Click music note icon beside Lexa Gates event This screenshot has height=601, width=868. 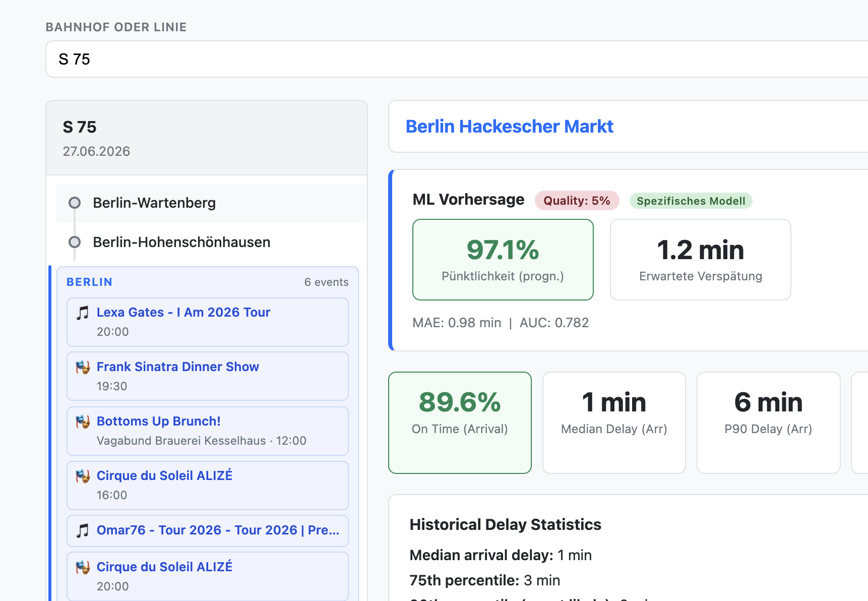click(x=83, y=313)
